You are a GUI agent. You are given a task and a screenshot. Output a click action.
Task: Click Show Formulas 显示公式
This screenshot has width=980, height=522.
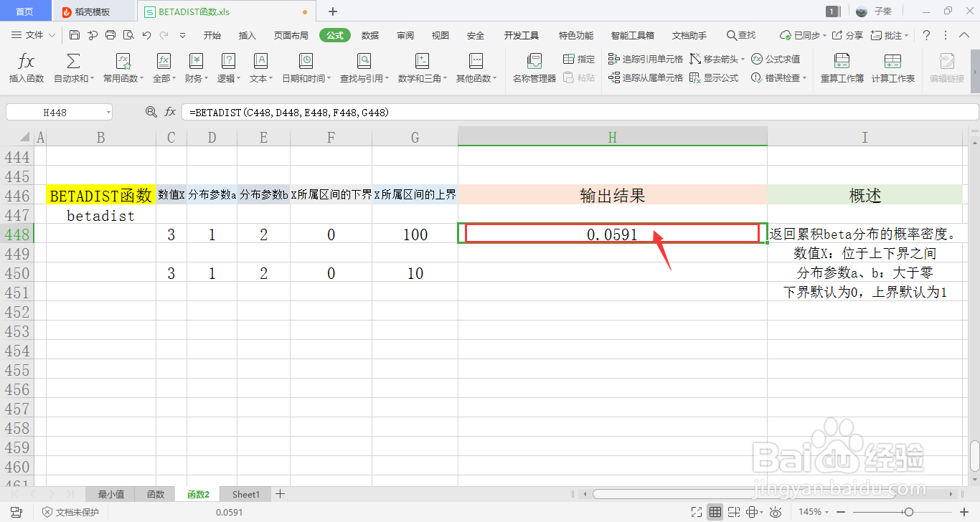pyautogui.click(x=714, y=77)
